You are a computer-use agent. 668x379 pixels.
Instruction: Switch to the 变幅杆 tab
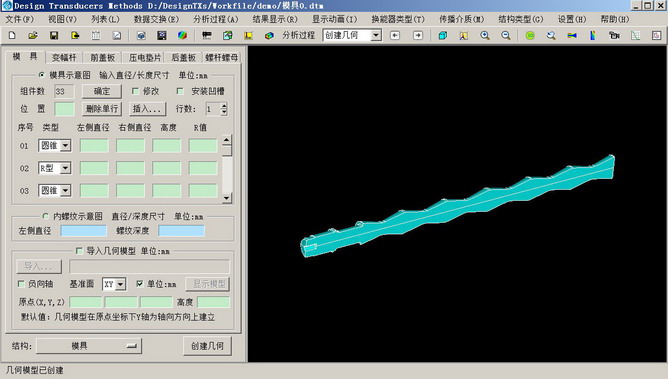64,57
